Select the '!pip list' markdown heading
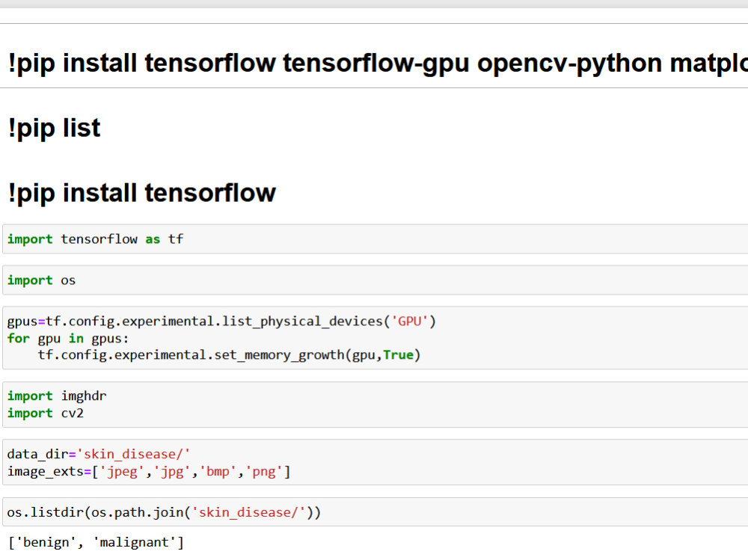748x560 pixels. point(54,128)
